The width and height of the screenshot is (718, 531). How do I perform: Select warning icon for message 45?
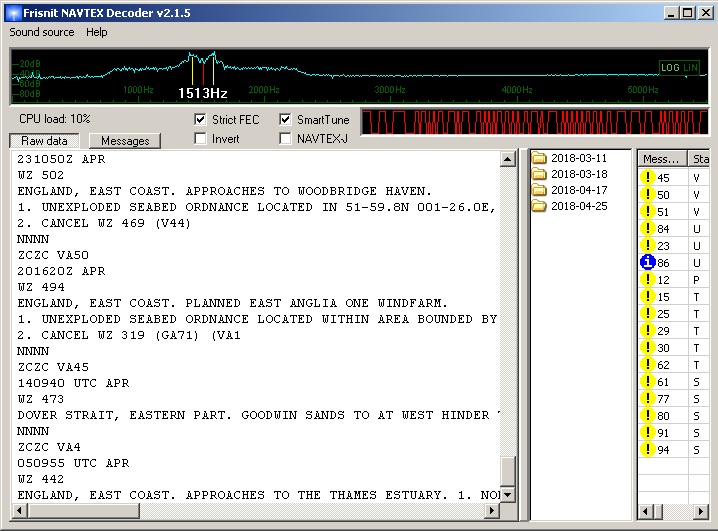click(647, 177)
